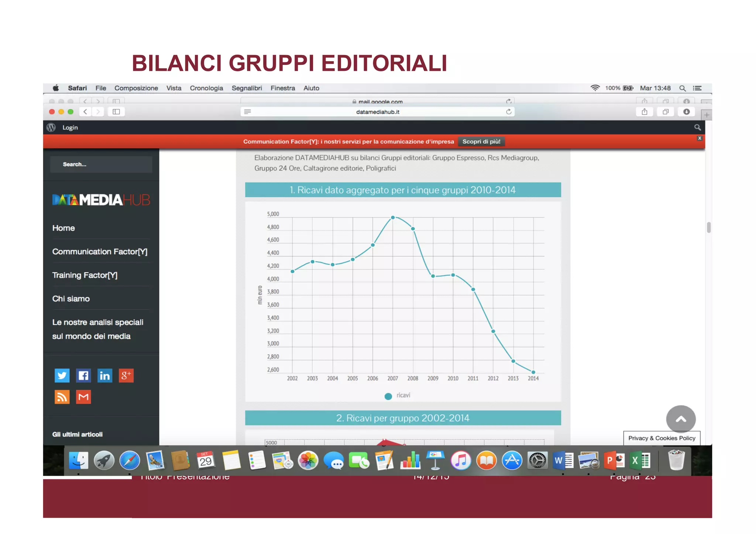Click the Privacy & Cookies Policy button
Viewport: 756px width, 534px height.
click(x=662, y=438)
